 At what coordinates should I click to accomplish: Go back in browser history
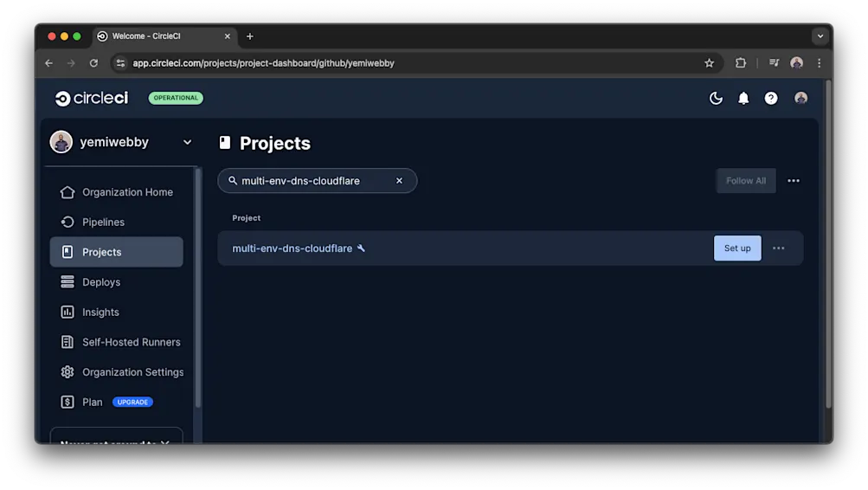coord(48,63)
